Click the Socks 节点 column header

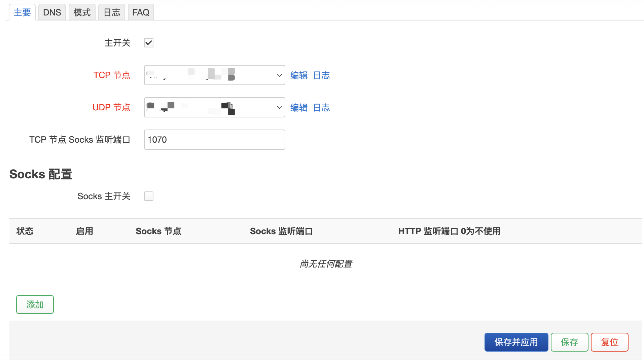[158, 231]
